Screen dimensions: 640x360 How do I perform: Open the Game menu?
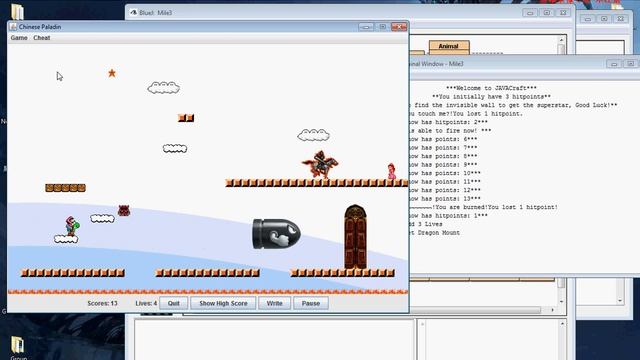(x=19, y=38)
